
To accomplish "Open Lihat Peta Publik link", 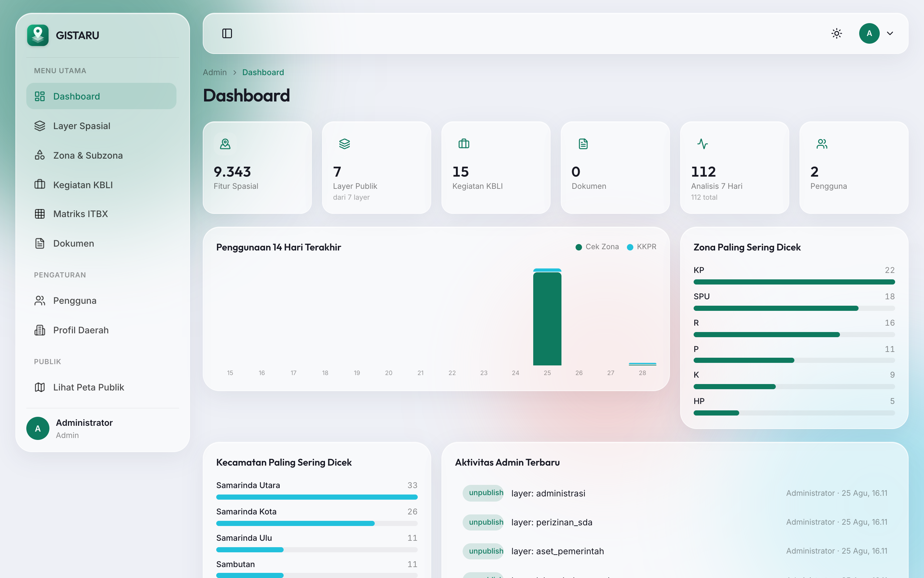I will 101,387.
